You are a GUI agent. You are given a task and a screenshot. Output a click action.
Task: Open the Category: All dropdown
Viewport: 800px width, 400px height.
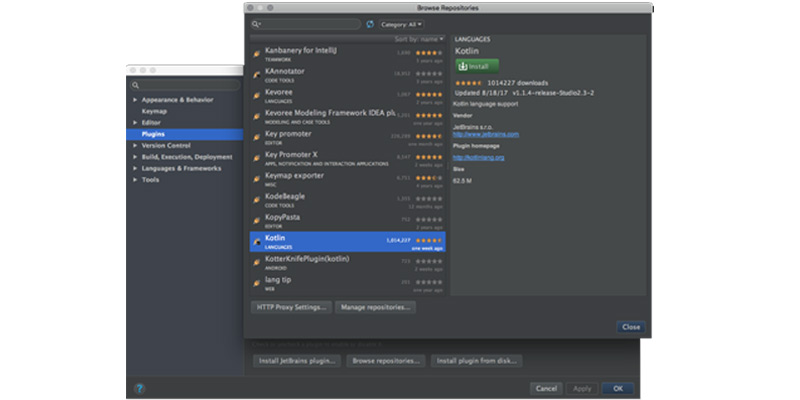point(402,24)
